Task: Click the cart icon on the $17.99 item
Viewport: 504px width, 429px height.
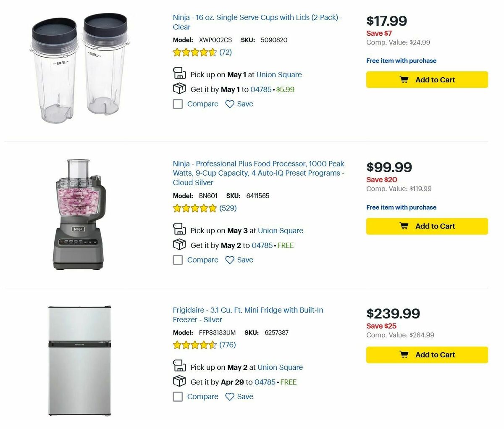Action: (404, 80)
